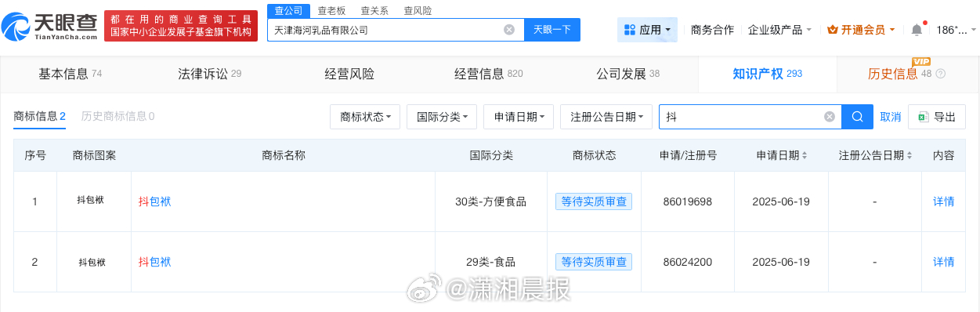Open the 商标状态 filter dropdown
The image size is (980, 312).
(x=365, y=117)
